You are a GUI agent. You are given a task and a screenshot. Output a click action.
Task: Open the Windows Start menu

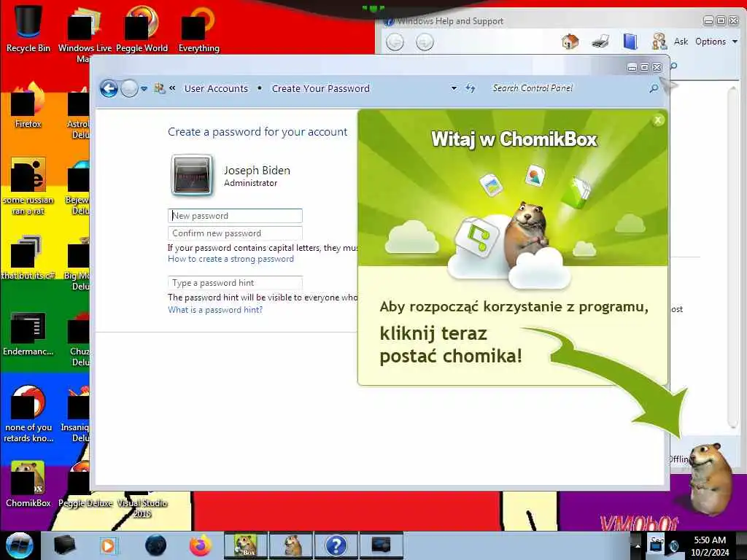coord(19,545)
